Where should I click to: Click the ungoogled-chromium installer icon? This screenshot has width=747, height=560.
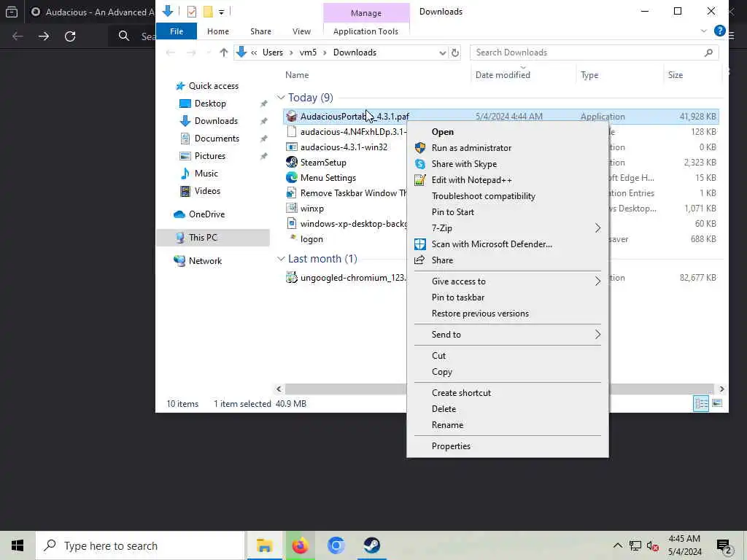pos(292,277)
